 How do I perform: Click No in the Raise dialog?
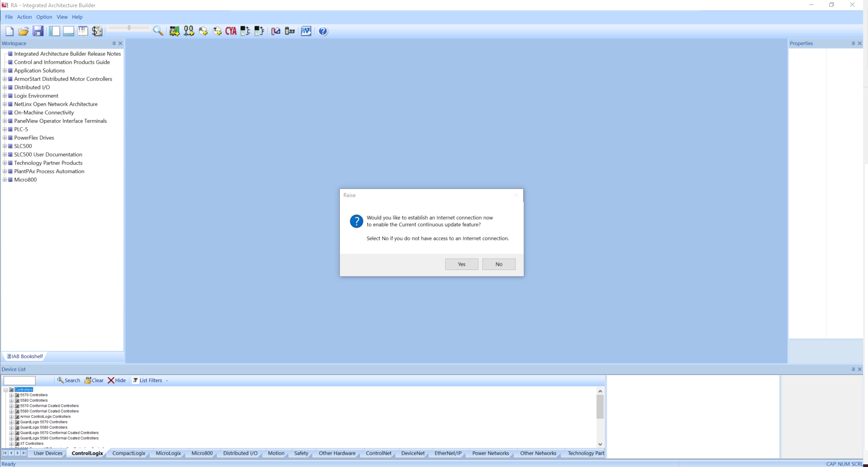499,264
